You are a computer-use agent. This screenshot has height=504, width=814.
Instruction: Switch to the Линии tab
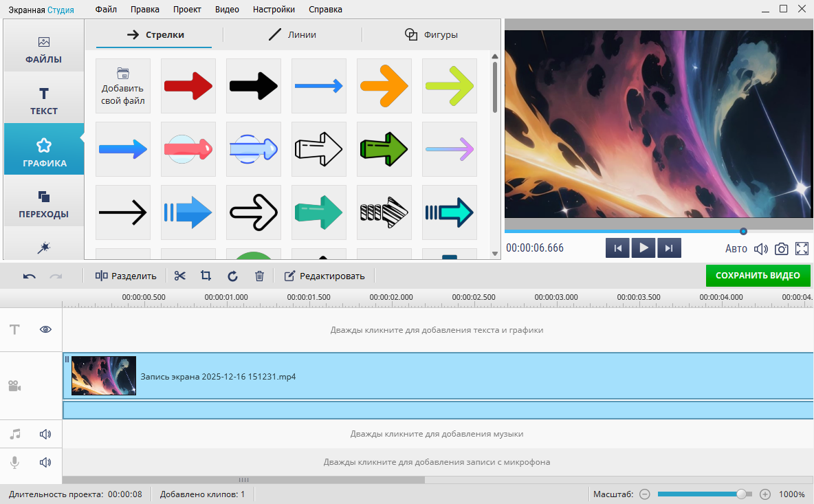(x=292, y=35)
